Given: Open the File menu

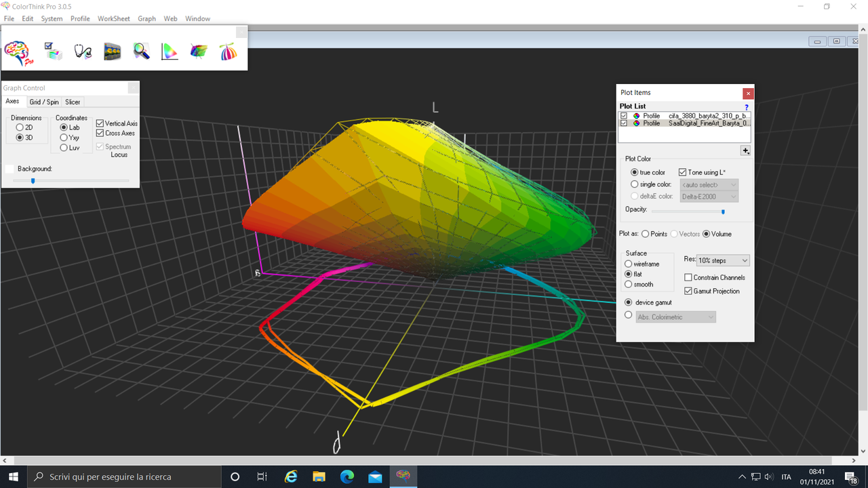Looking at the screenshot, I should coord(9,18).
